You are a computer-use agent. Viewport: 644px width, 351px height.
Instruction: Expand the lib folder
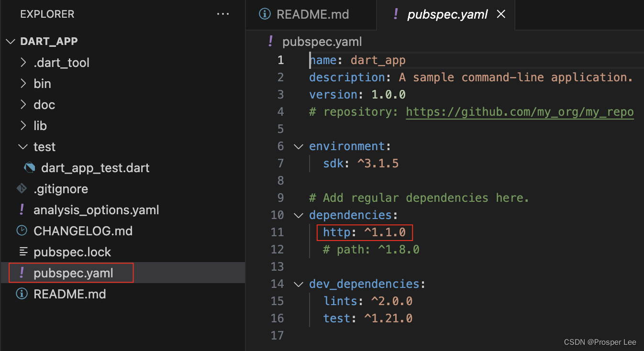pos(23,126)
